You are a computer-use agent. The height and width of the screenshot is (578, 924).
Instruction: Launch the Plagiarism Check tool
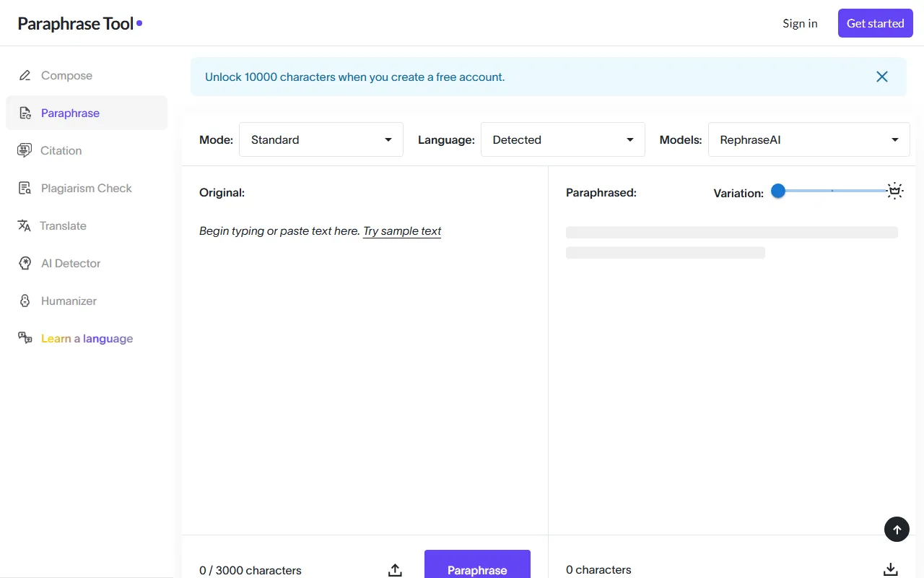[86, 188]
